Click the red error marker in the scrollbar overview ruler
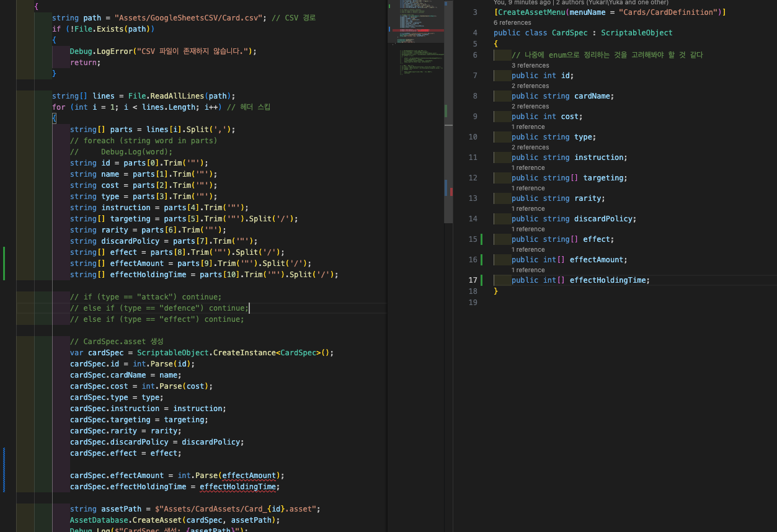 (451, 192)
